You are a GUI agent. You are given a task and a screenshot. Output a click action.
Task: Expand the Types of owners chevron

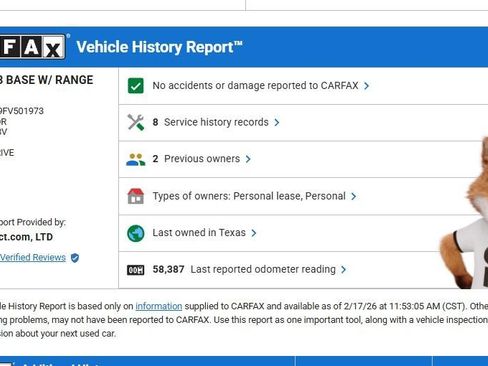click(x=354, y=196)
